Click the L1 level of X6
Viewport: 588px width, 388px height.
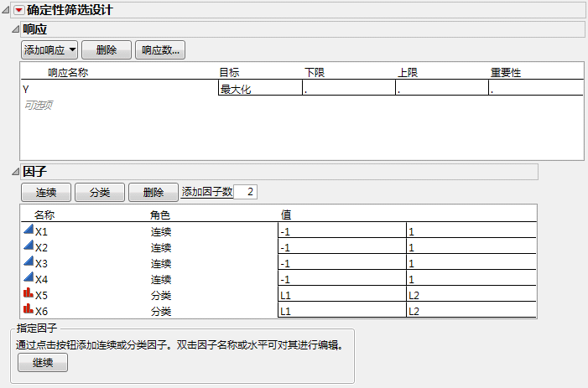[x=342, y=310]
